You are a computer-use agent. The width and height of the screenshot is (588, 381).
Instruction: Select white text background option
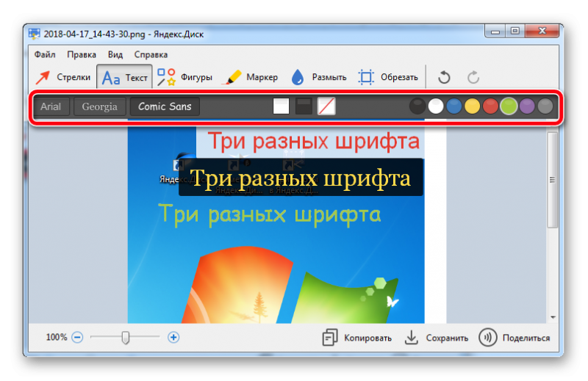(x=281, y=106)
